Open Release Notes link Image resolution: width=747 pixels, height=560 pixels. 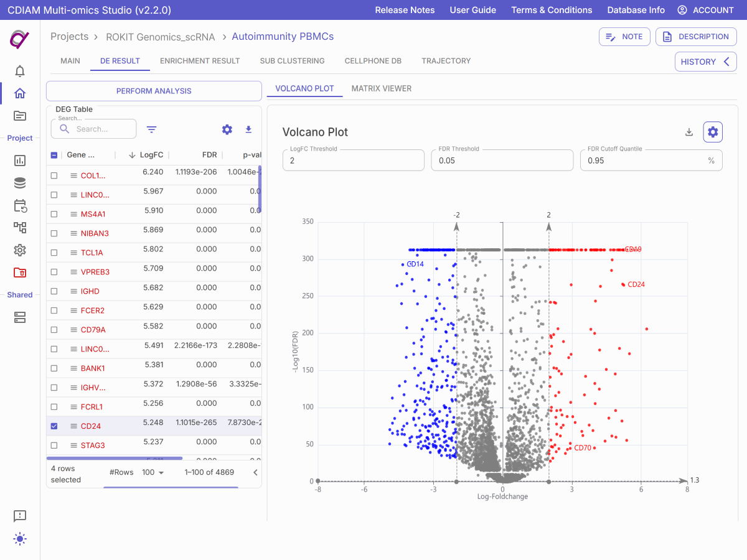pyautogui.click(x=405, y=10)
